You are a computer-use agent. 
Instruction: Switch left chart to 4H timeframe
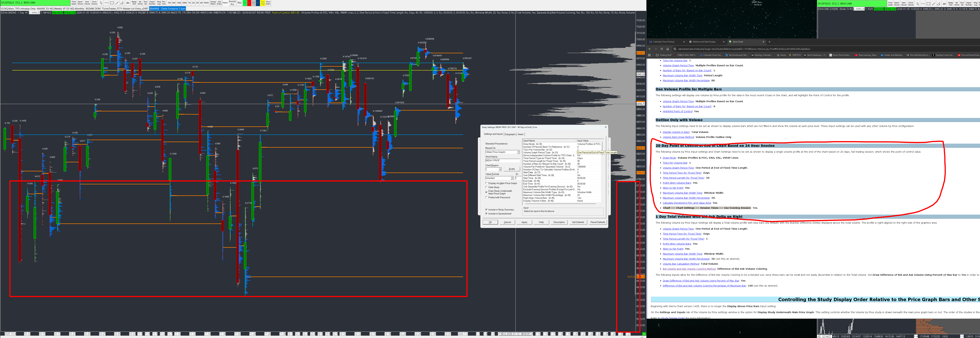click(x=202, y=3)
